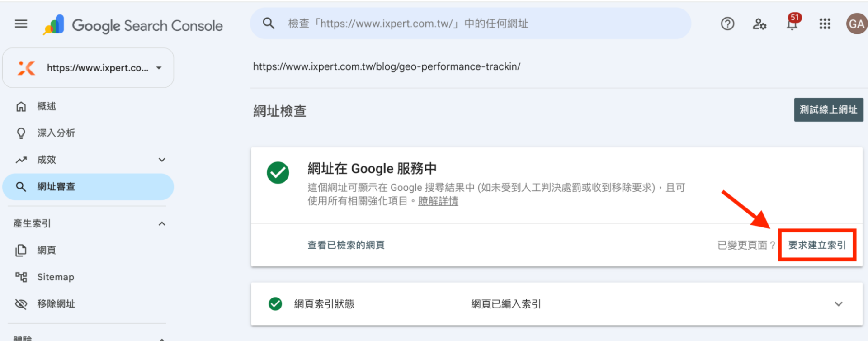Open the help question mark icon
The width and height of the screenshot is (868, 341).
[x=727, y=24]
